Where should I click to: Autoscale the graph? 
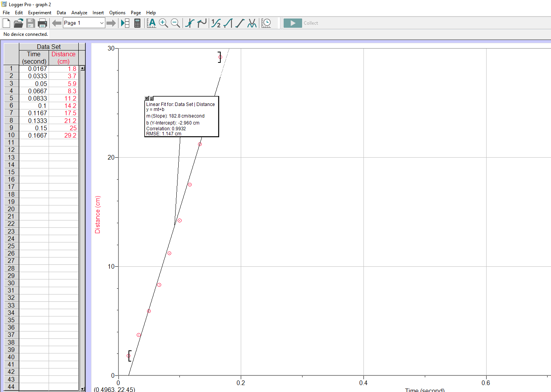click(152, 23)
